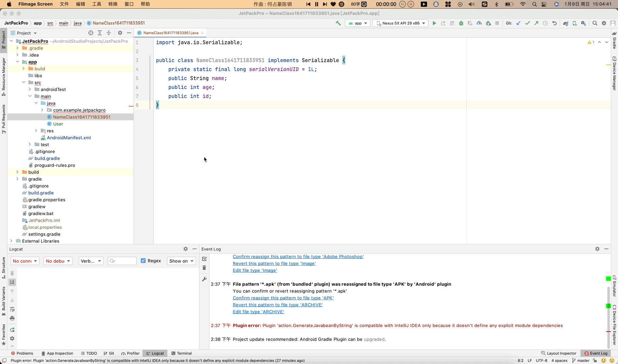Hide the Project panel

129,33
